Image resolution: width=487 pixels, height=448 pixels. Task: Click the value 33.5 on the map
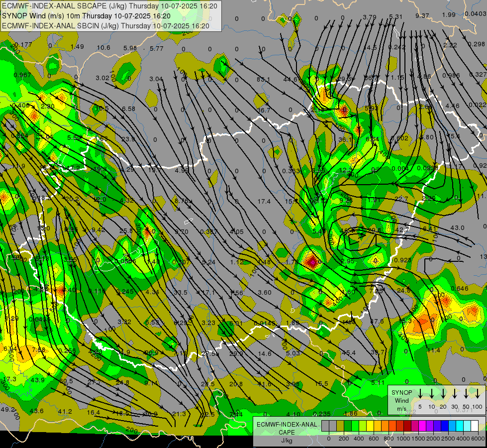(181, 292)
